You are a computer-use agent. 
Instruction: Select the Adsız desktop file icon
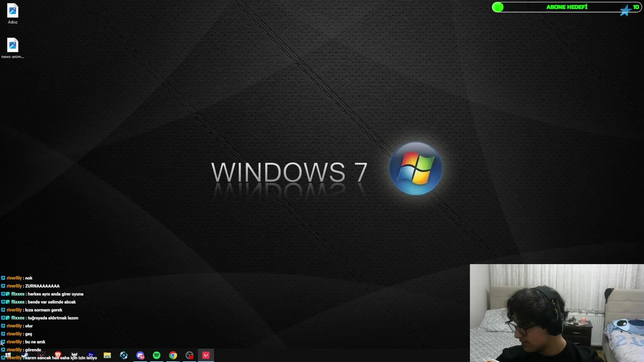[x=13, y=14]
